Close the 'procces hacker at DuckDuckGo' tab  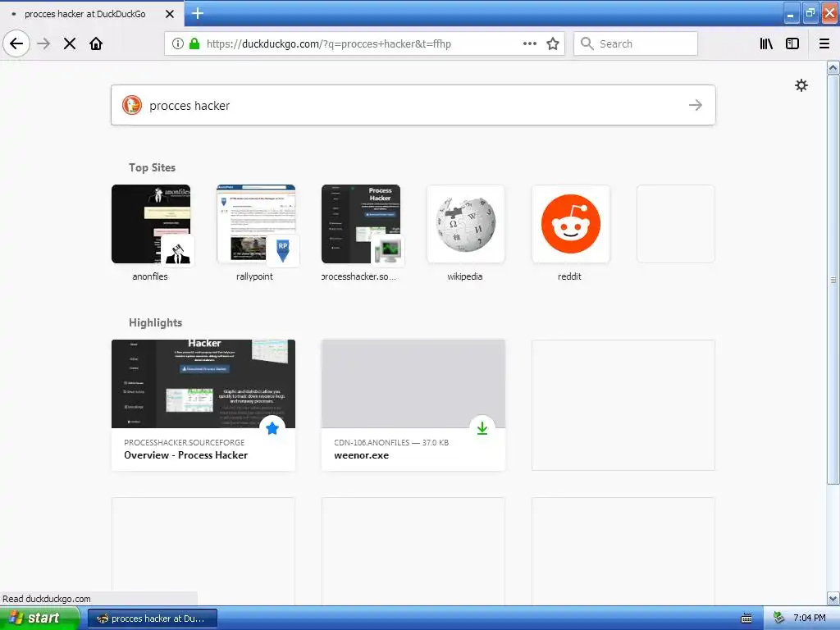pos(169,14)
